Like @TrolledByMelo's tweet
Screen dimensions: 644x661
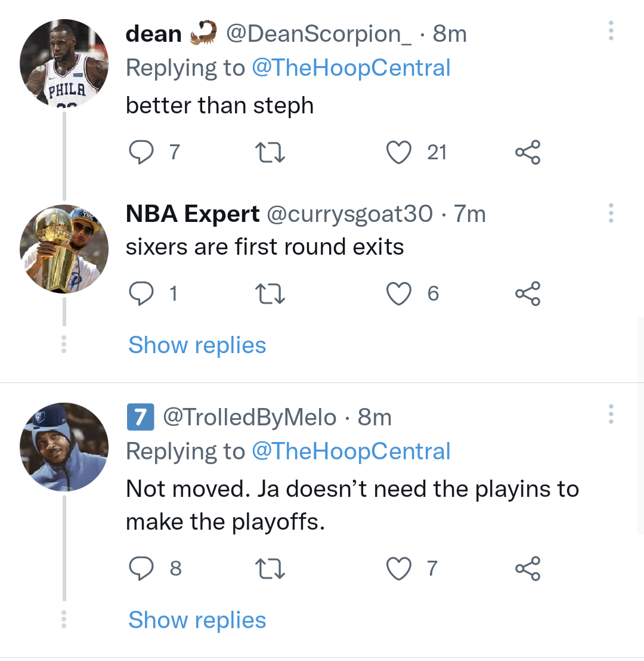pos(400,569)
